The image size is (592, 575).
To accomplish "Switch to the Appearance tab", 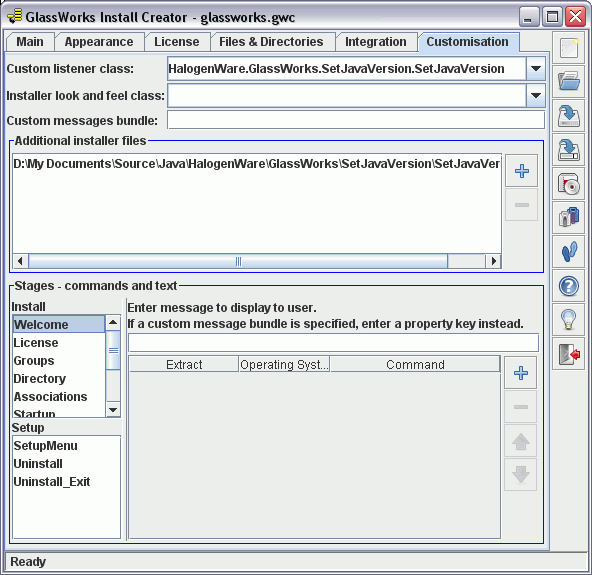I will coord(99,42).
